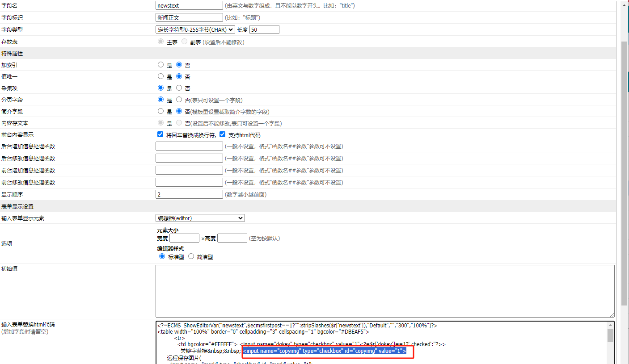Click the 字段标识 input containing 新闻正文
This screenshot has width=629, height=364.
(x=189, y=17)
